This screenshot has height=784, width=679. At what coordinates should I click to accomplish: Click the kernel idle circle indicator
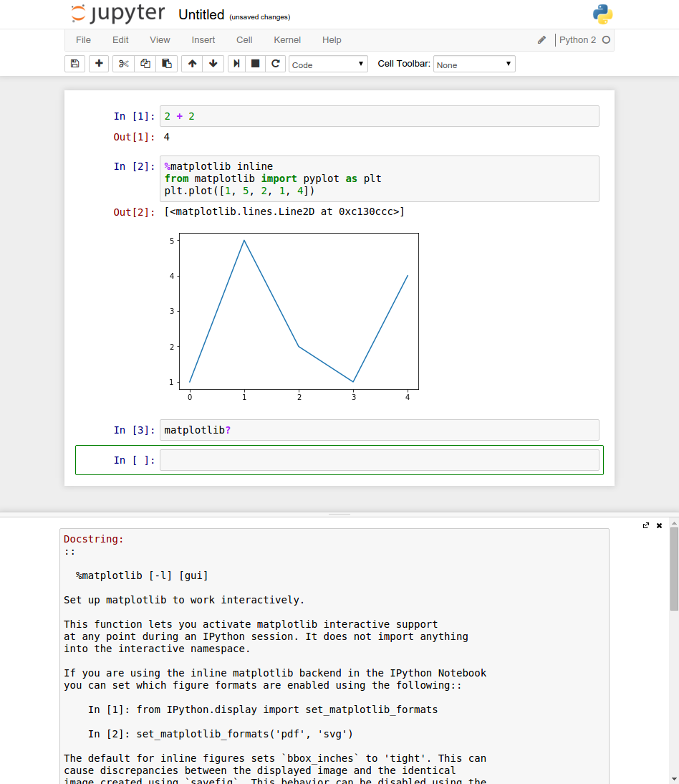(x=606, y=40)
